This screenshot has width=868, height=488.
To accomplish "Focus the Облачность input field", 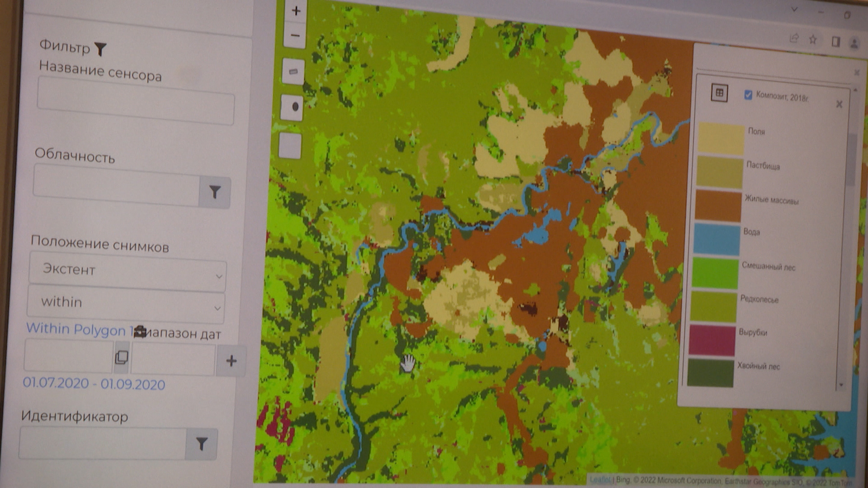I will (116, 185).
